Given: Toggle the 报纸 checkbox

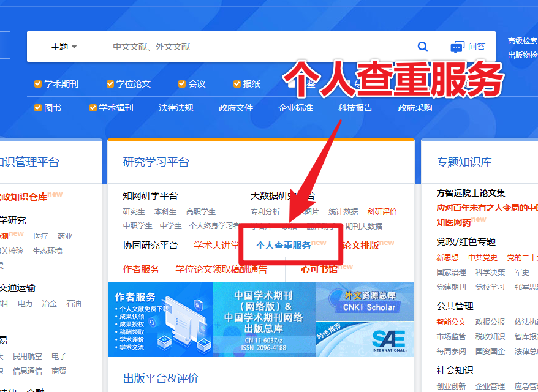Looking at the screenshot, I should coord(237,84).
